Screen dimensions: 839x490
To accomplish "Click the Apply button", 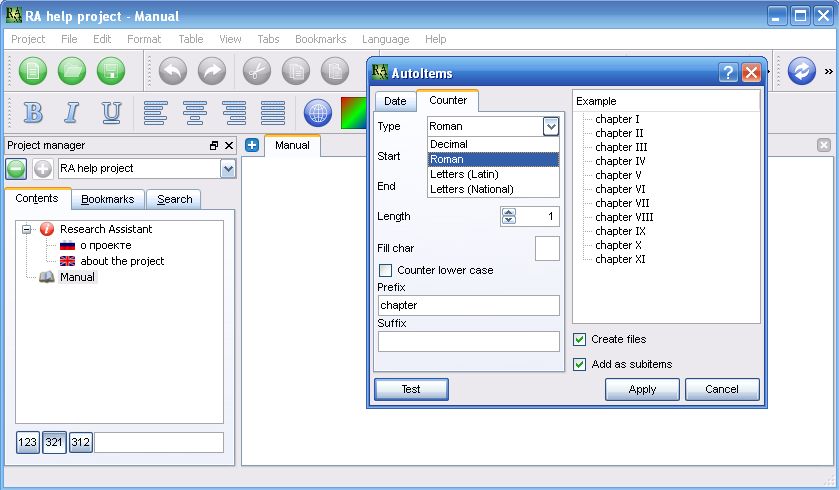I will [642, 389].
